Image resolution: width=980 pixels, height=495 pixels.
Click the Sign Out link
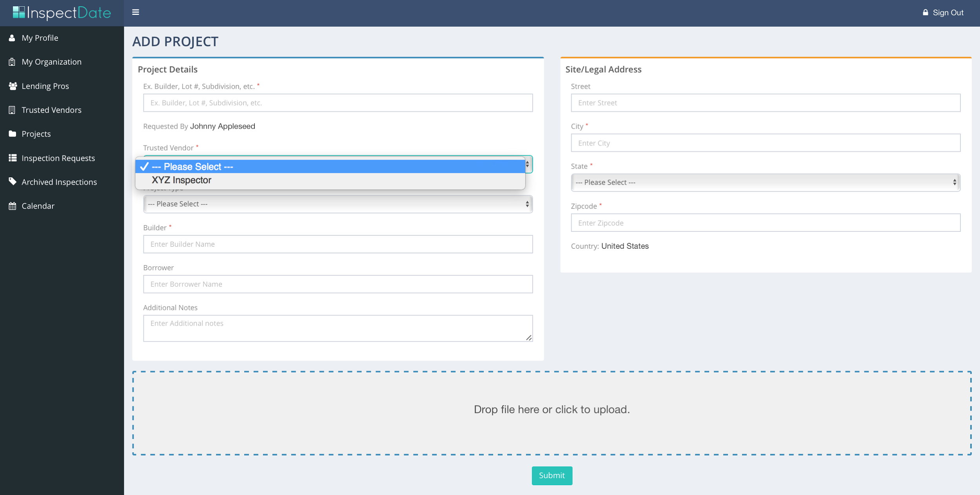coord(947,13)
